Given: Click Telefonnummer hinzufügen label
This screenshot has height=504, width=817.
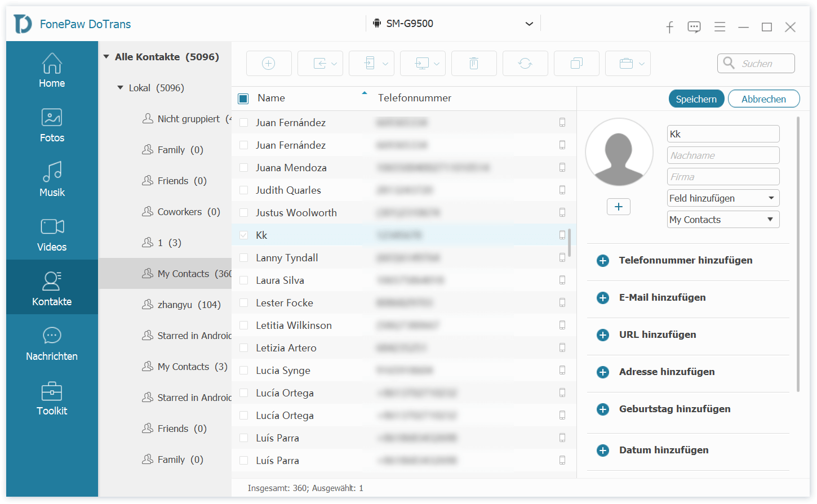Looking at the screenshot, I should pyautogui.click(x=686, y=260).
